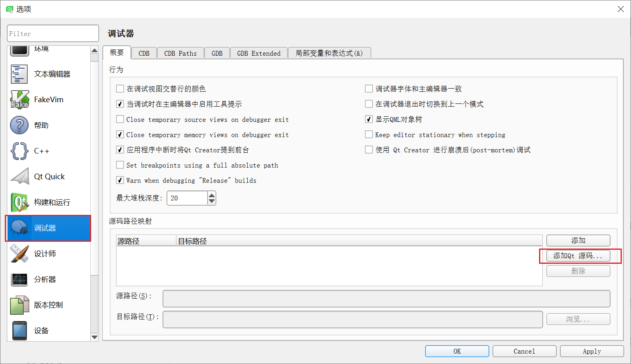Enable Set breakpoints using full absolute path
631x364 pixels.
(x=120, y=165)
